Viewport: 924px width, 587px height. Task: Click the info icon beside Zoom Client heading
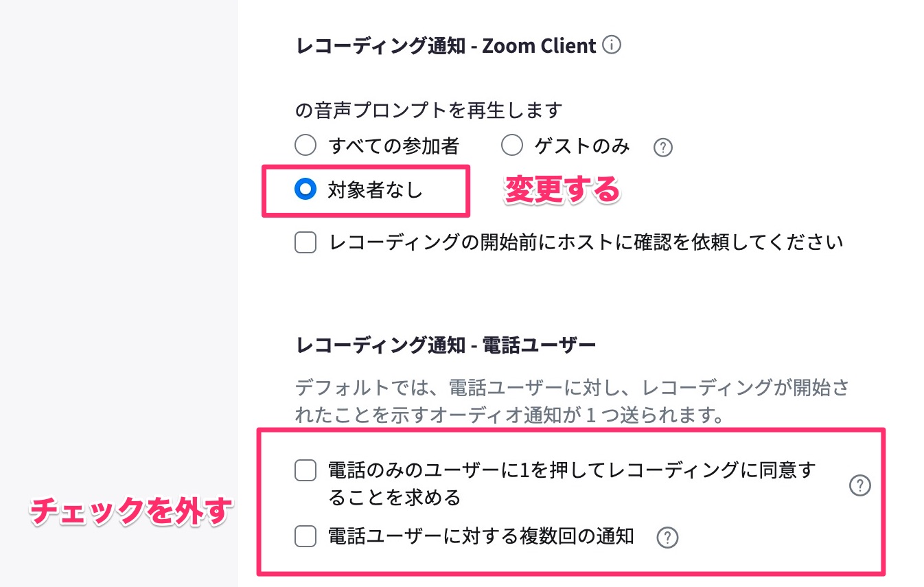[x=611, y=45]
